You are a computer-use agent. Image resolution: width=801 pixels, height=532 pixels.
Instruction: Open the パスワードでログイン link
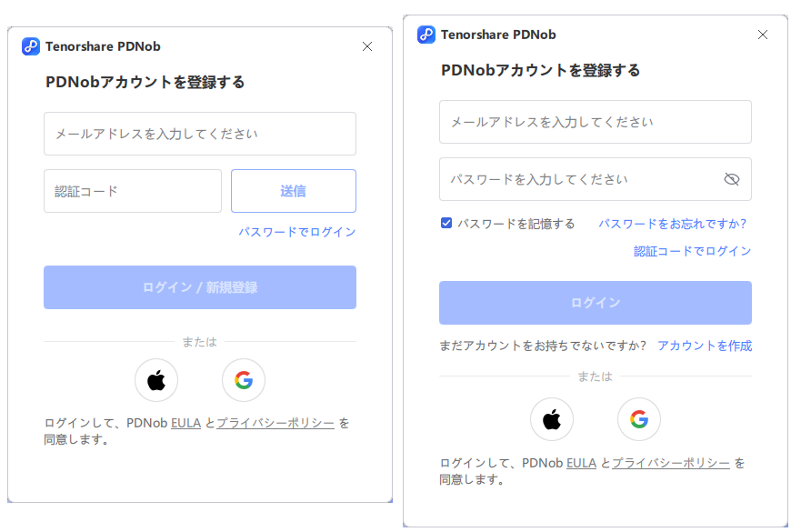point(297,232)
